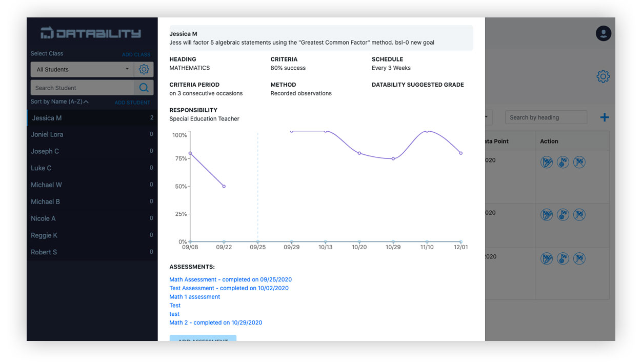Select Joniel Lora in the student list
The image size is (642, 364).
[x=47, y=134]
